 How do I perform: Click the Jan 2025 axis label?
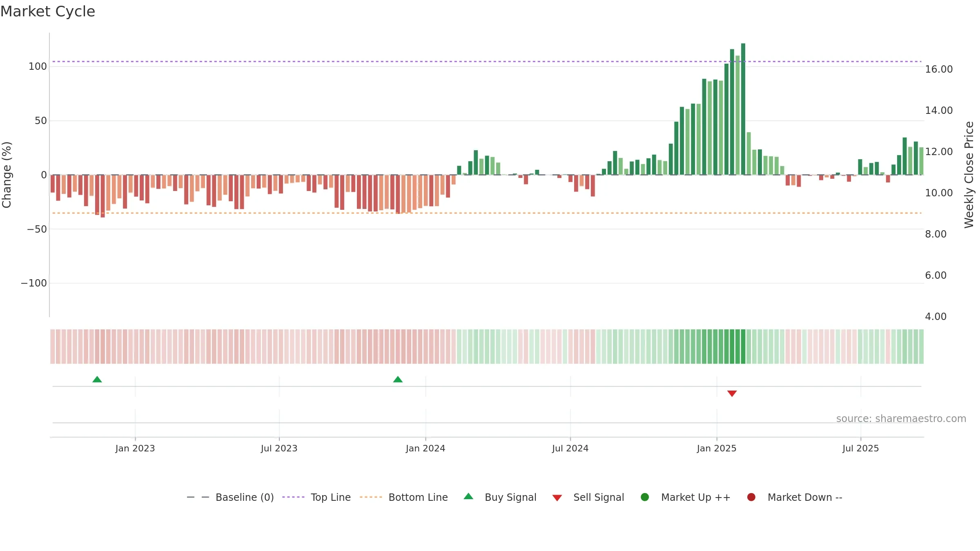(x=717, y=448)
